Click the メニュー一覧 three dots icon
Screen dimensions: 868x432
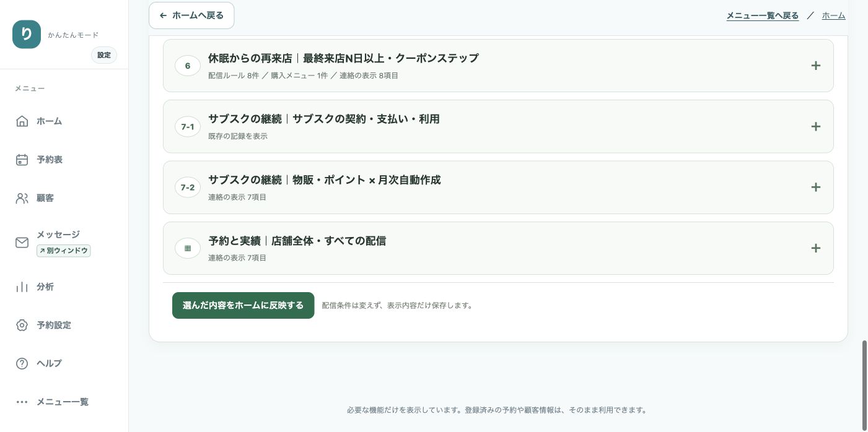click(22, 402)
